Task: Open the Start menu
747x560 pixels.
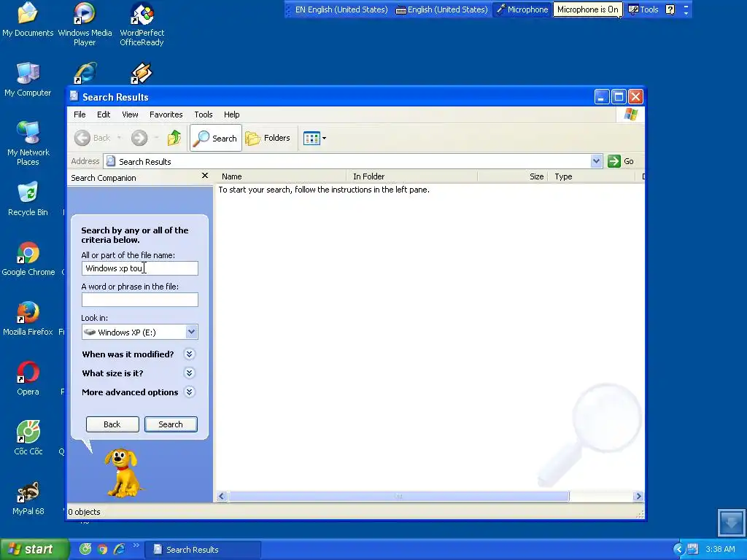Action: (x=34, y=550)
